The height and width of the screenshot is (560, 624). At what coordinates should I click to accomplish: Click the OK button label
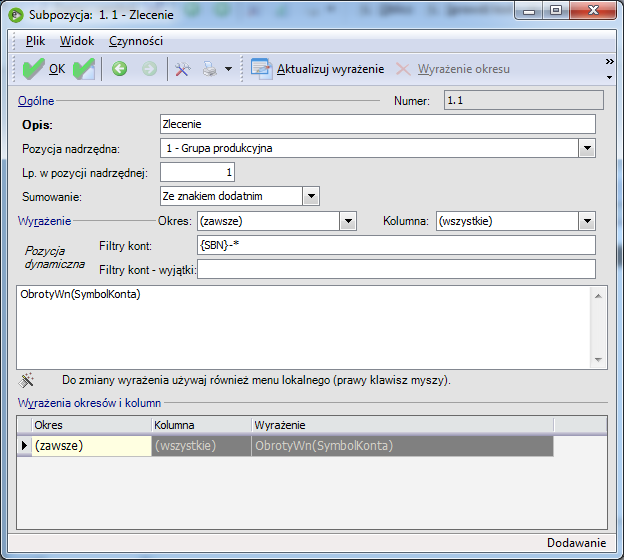click(57, 69)
